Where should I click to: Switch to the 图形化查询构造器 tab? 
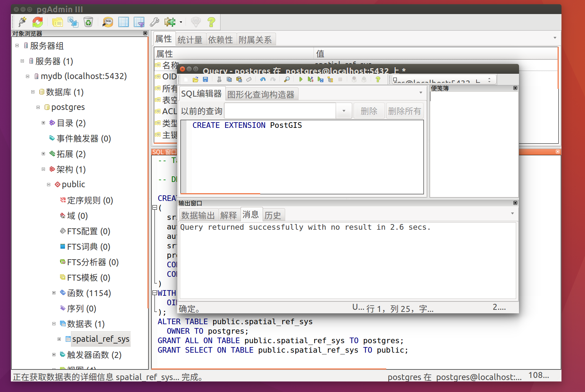coord(261,94)
